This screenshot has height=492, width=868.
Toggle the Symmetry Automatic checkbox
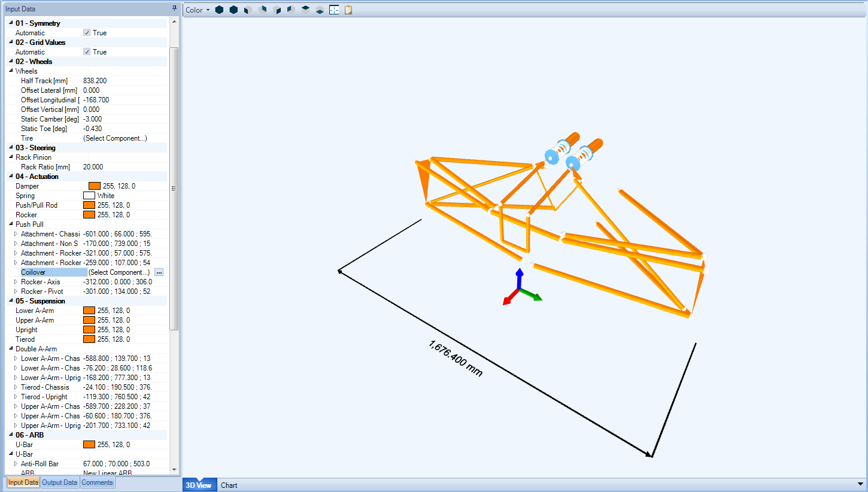tap(87, 33)
